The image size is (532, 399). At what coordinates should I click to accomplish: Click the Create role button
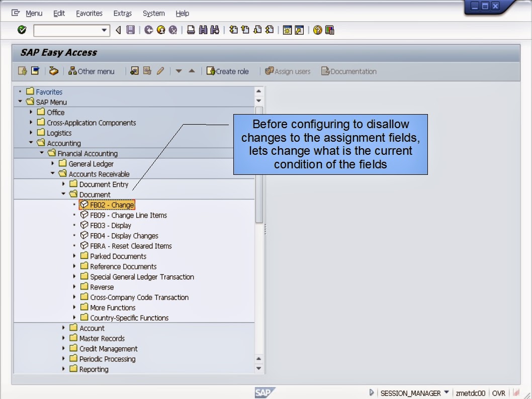pos(228,71)
